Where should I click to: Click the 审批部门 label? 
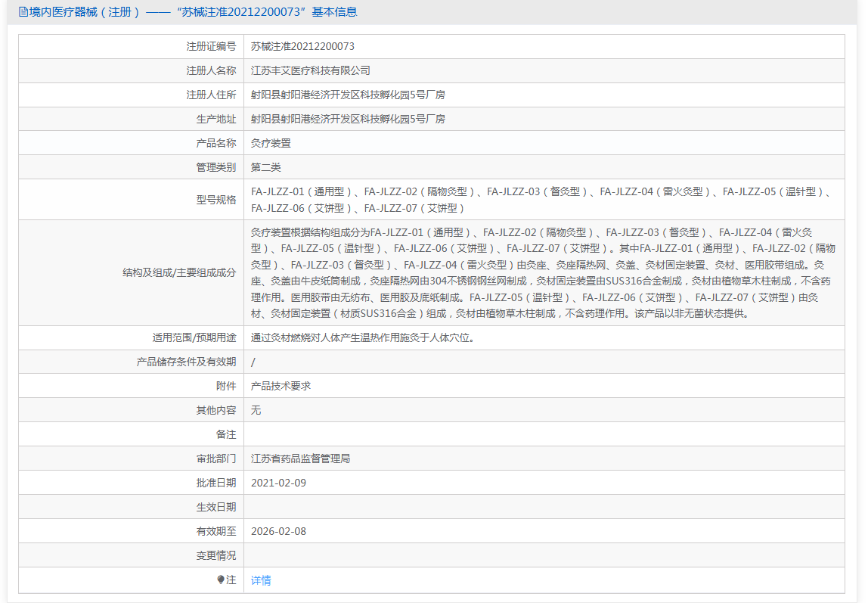point(216,458)
